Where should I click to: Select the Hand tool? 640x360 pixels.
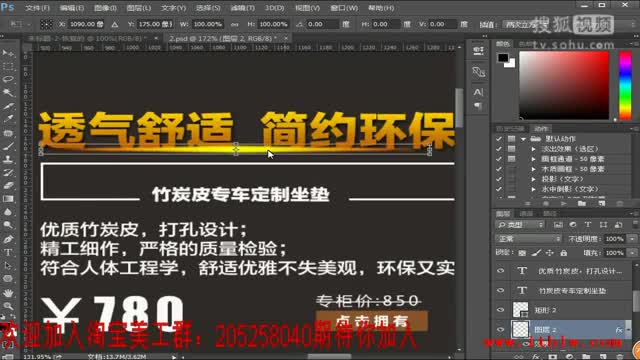(x=8, y=293)
